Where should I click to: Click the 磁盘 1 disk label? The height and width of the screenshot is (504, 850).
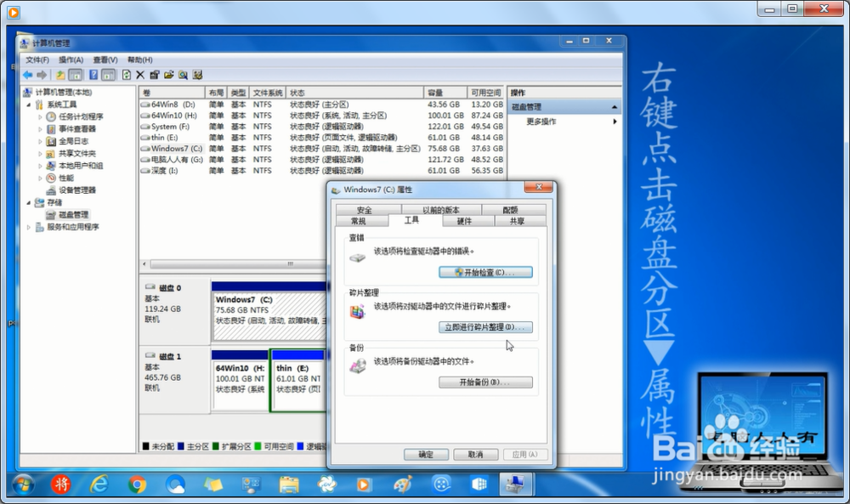[x=170, y=356]
